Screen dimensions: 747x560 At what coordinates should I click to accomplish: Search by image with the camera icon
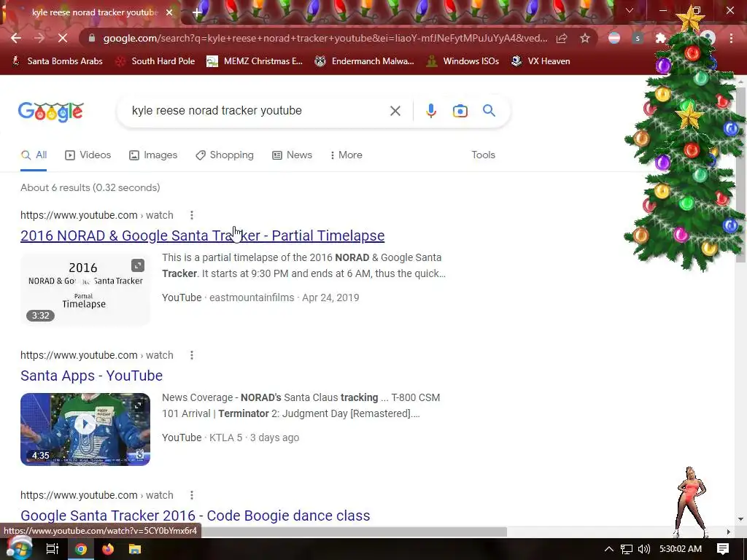pos(460,111)
